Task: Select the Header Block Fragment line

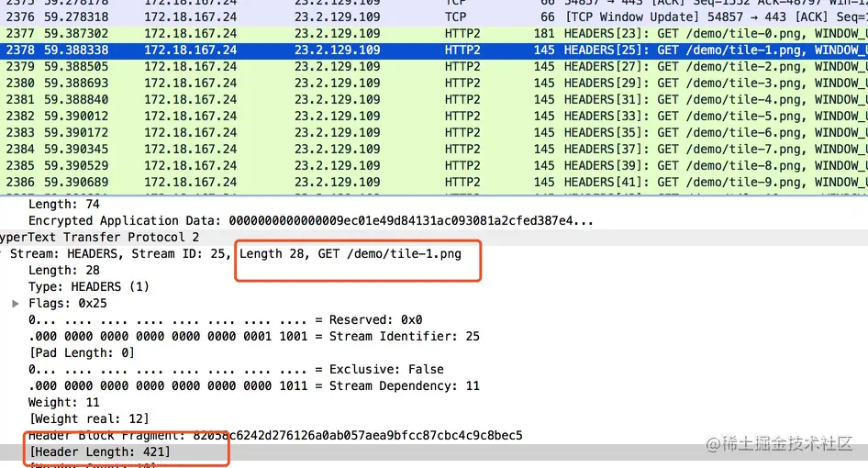Action: (x=275, y=436)
